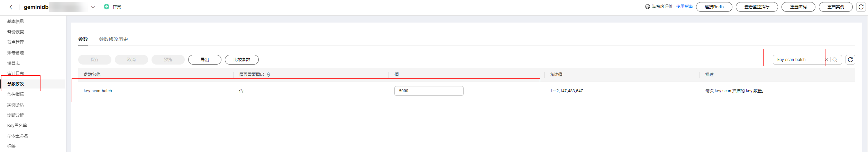Open the 使用指南 link

[684, 7]
